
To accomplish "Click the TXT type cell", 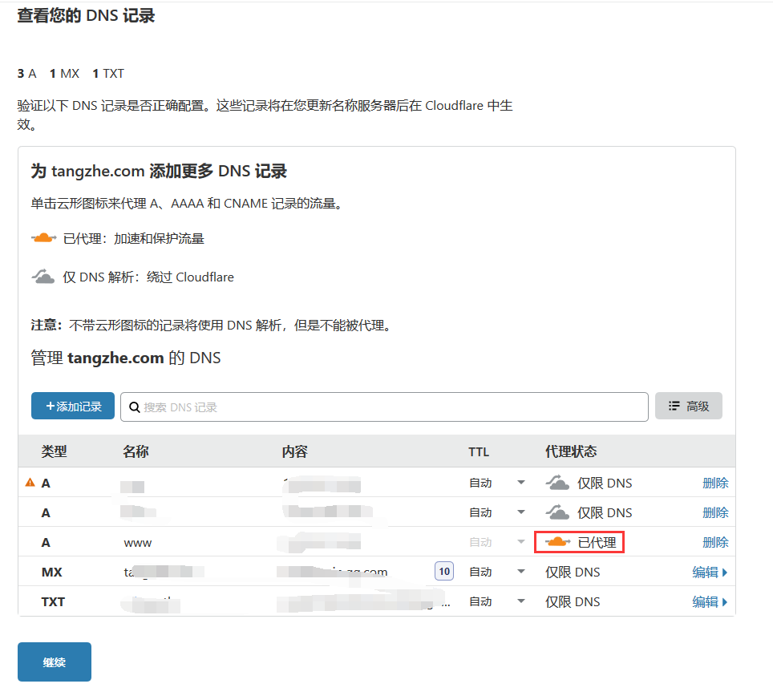I will click(53, 601).
